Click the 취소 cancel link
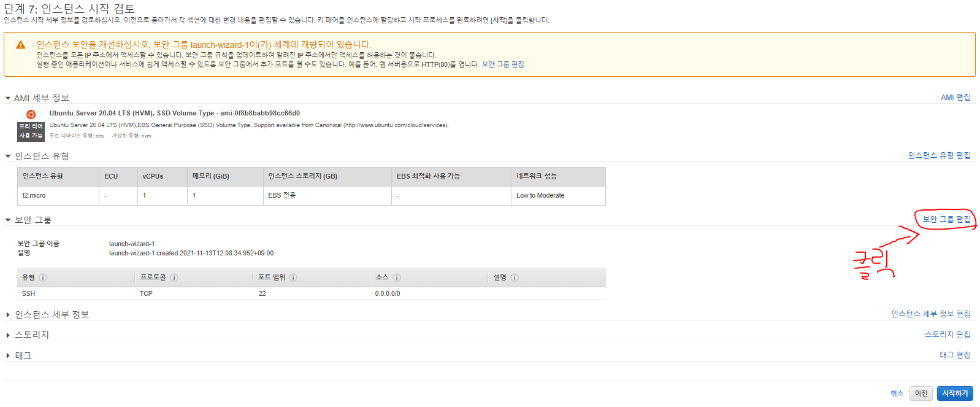The height and width of the screenshot is (407, 980). pos(897,393)
